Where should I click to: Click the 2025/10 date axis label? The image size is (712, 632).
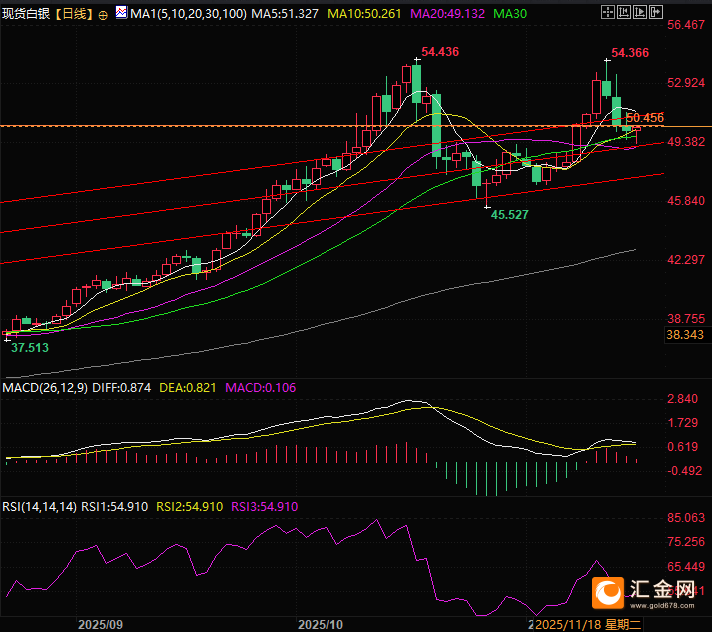click(321, 625)
